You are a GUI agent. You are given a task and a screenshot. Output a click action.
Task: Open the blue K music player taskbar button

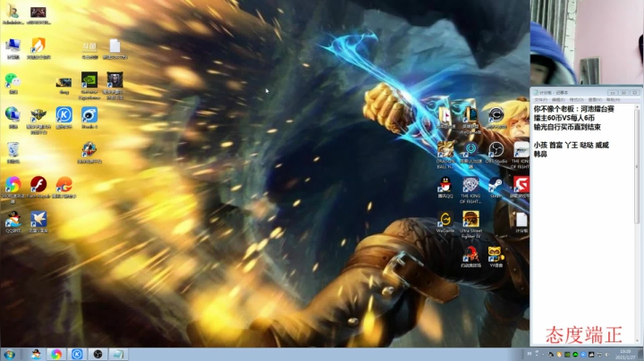(77, 354)
